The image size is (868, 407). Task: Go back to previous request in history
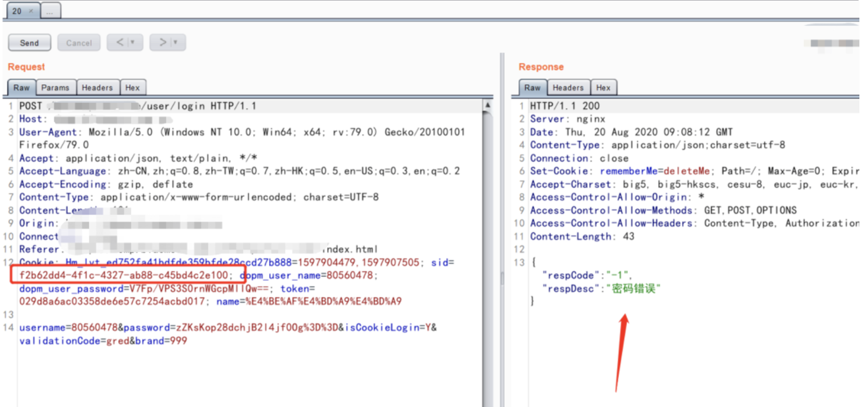[x=120, y=43]
